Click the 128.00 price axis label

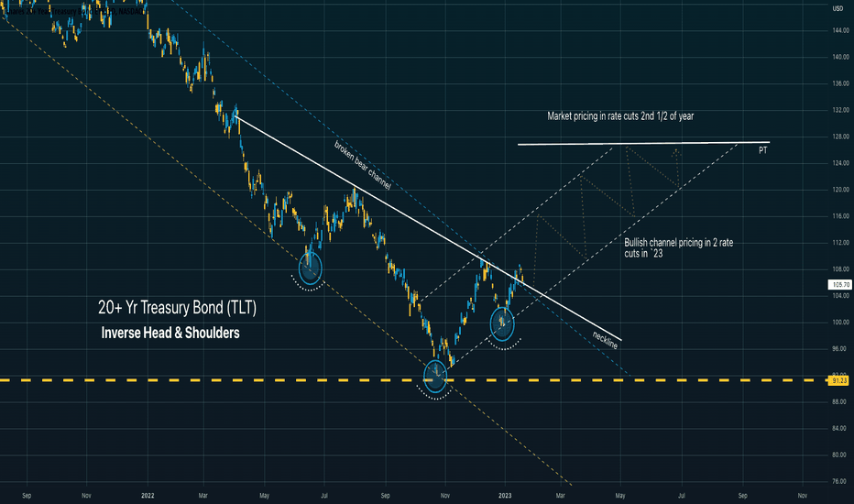coord(840,137)
